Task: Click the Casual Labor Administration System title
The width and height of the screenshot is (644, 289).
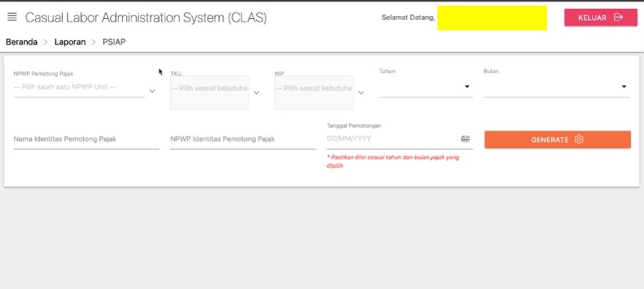Action: [145, 18]
